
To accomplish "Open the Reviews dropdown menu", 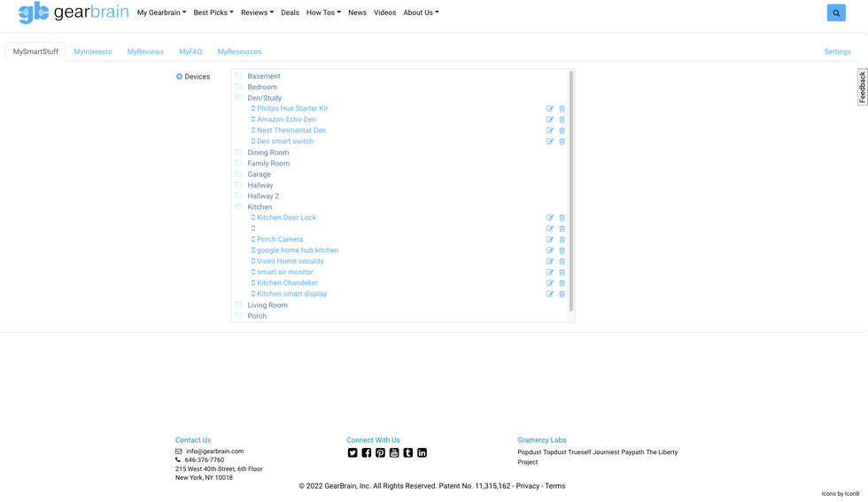I will click(x=258, y=12).
